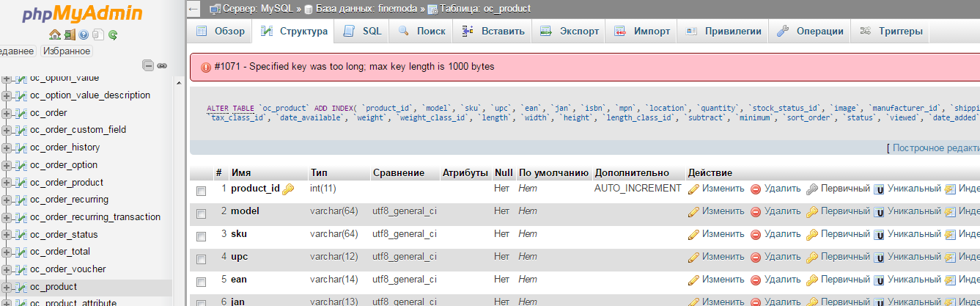The image size is (980, 306).
Task: Collapse all tree nodes minus icon
Action: [148, 65]
